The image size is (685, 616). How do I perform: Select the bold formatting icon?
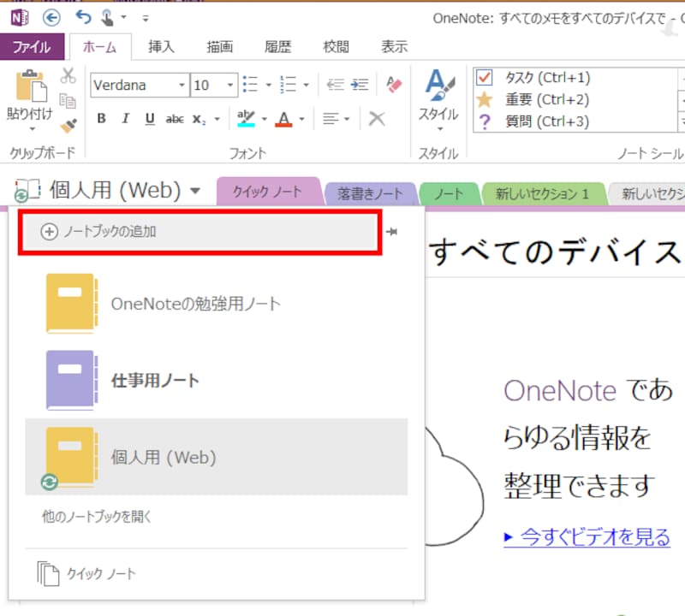(101, 119)
